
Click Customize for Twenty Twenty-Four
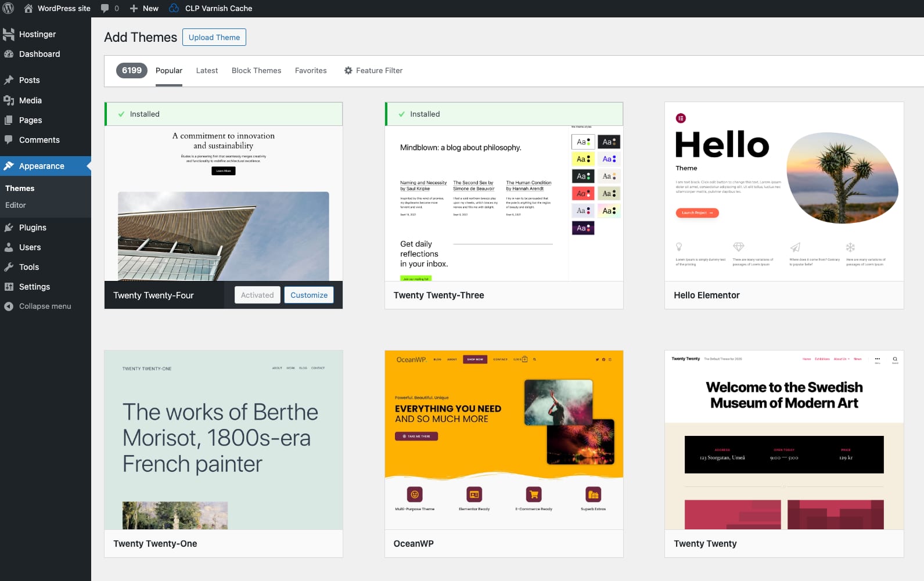pos(309,295)
